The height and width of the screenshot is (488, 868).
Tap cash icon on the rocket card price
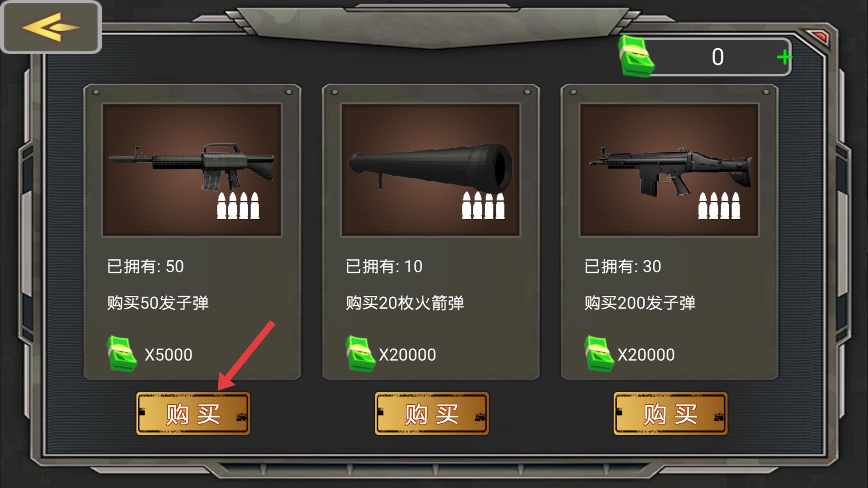tap(360, 354)
